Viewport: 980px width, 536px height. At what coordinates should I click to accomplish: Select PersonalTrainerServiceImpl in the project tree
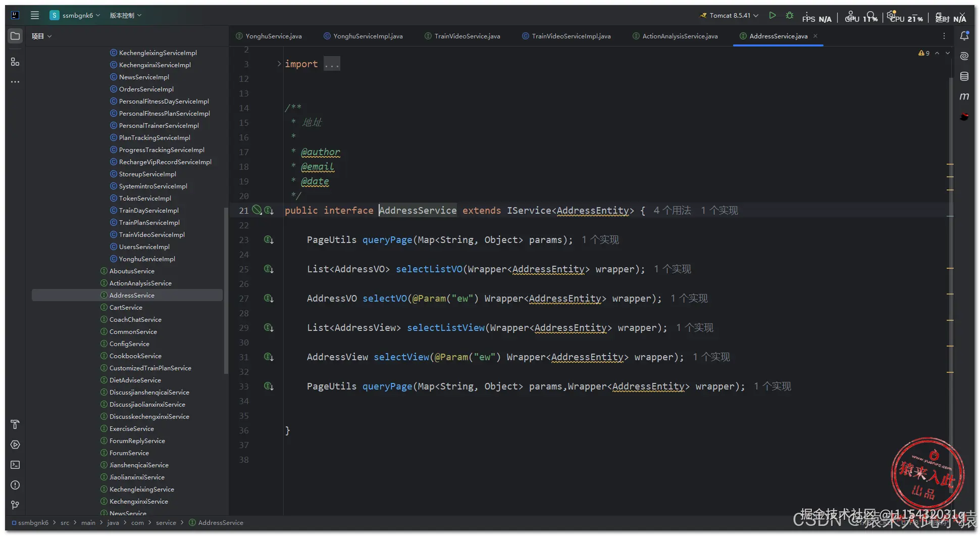point(159,125)
